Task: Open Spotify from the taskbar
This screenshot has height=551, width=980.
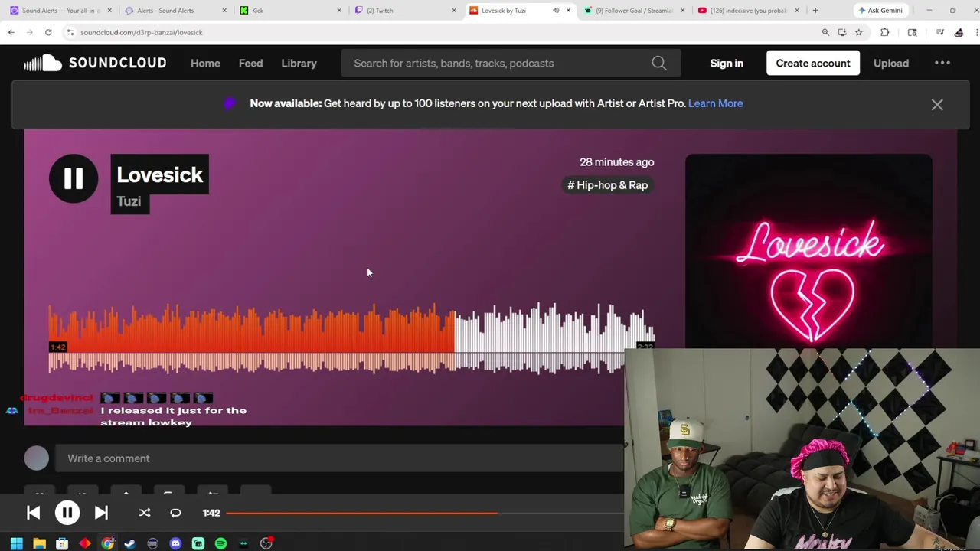Action: pyautogui.click(x=220, y=543)
